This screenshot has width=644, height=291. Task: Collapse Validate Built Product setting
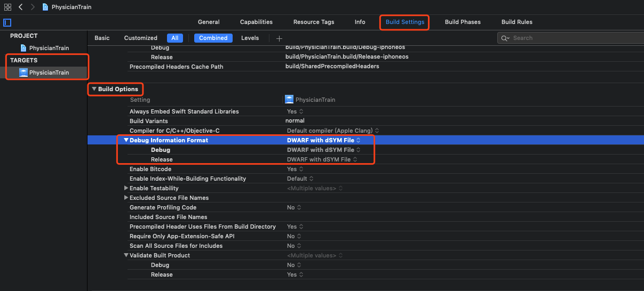click(x=126, y=255)
